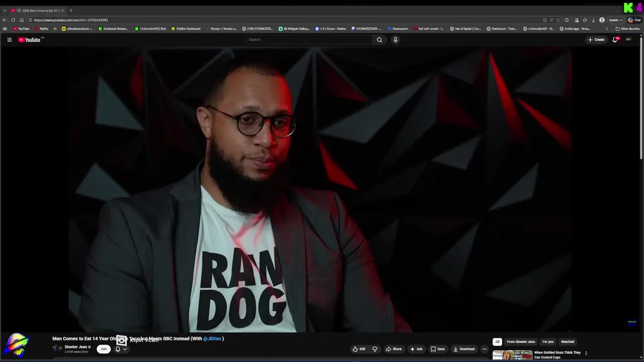Screen dimensions: 644x362
Task: Open options for the recommended video
Action: [x=586, y=353]
